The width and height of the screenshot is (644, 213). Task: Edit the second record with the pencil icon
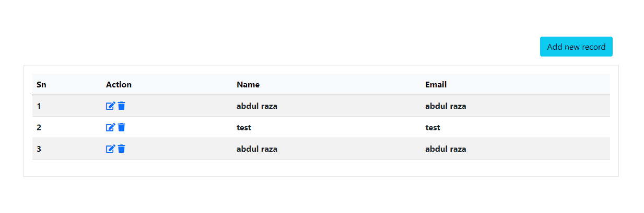(x=110, y=128)
